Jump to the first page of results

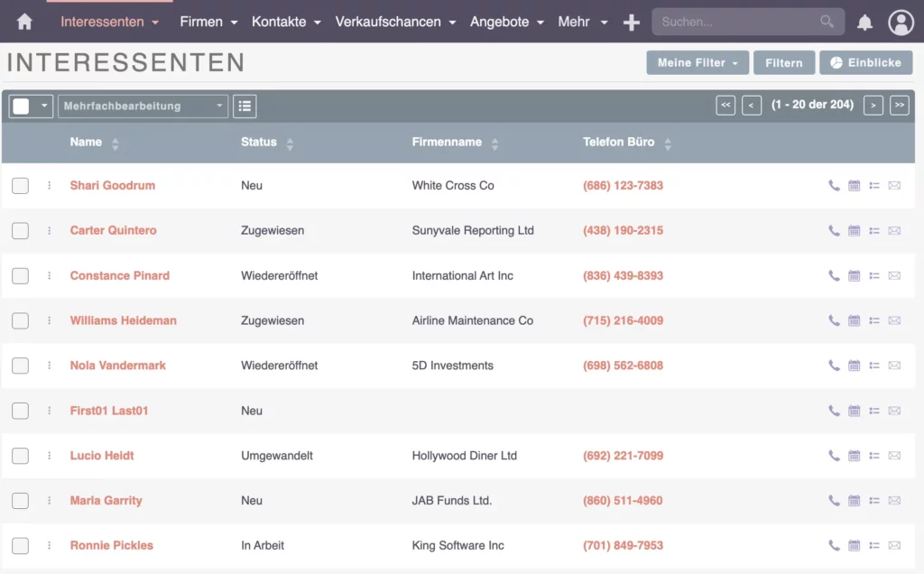(725, 106)
